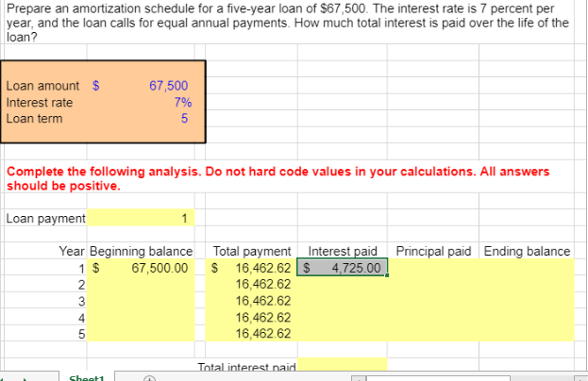The height and width of the screenshot is (381, 588).
Task: Select the year 5 row number cell
Action: 45,334
